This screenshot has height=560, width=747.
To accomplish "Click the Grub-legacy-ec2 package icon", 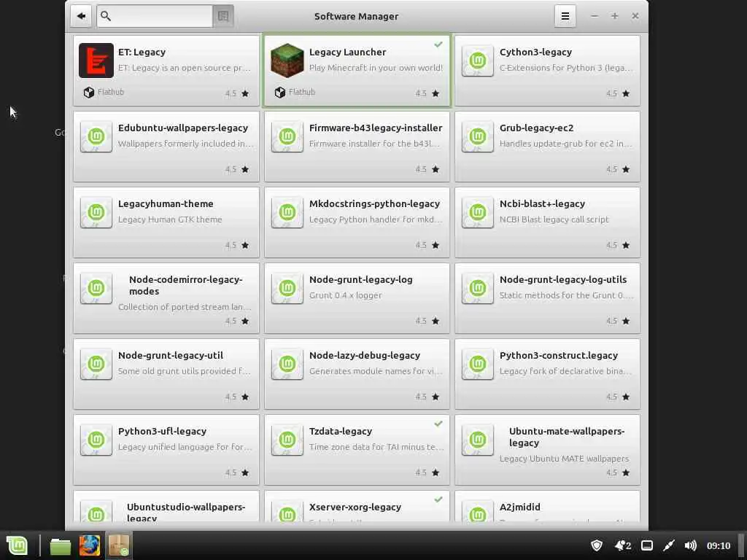I will (x=478, y=136).
